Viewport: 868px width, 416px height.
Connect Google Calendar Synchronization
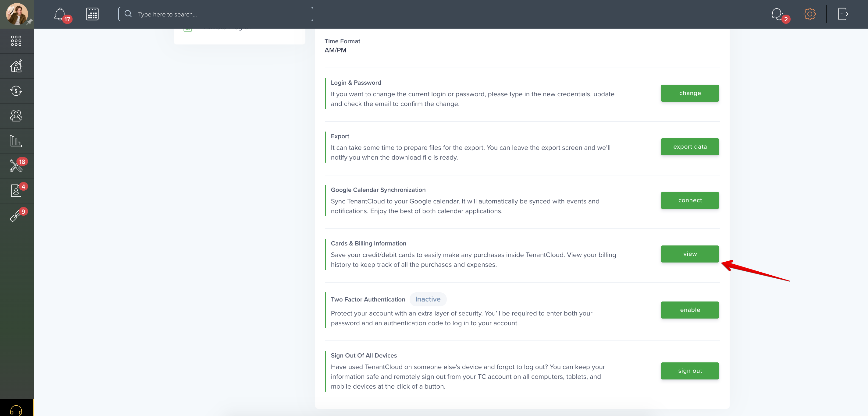pyautogui.click(x=690, y=200)
